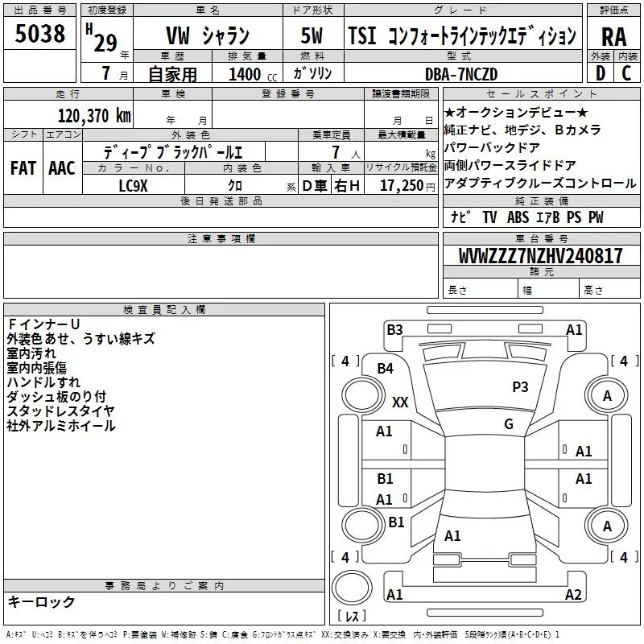Click the XX replaced-panel mark
This screenshot has height=644, width=644.
coord(400,402)
